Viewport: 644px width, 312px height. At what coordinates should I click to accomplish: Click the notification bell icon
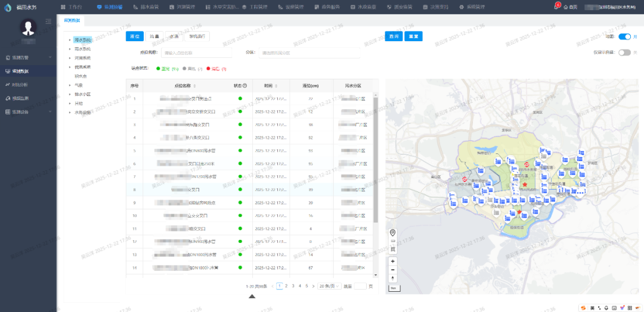(x=556, y=7)
